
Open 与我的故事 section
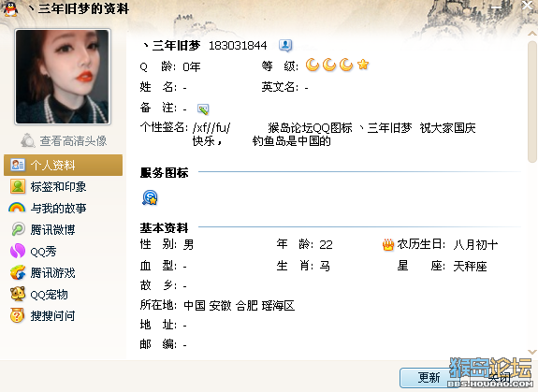(48, 209)
